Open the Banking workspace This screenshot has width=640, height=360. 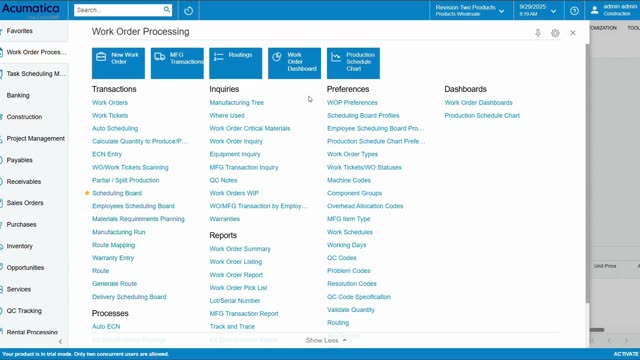click(x=18, y=96)
